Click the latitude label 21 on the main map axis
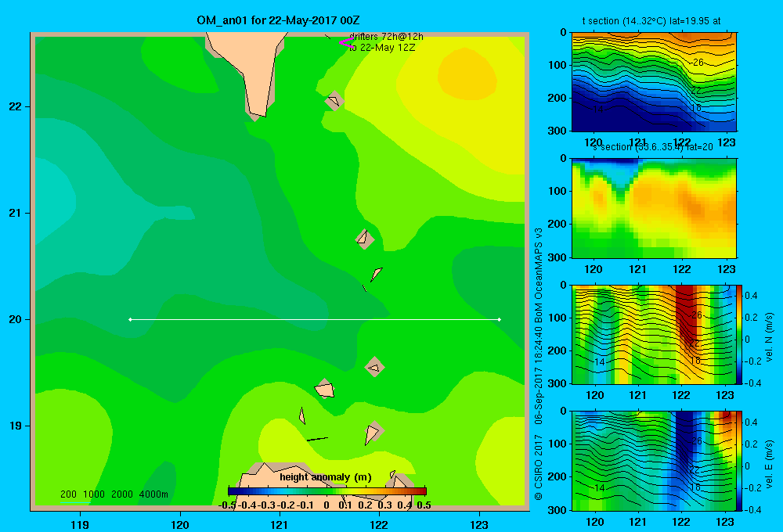783x532 pixels. 15,213
